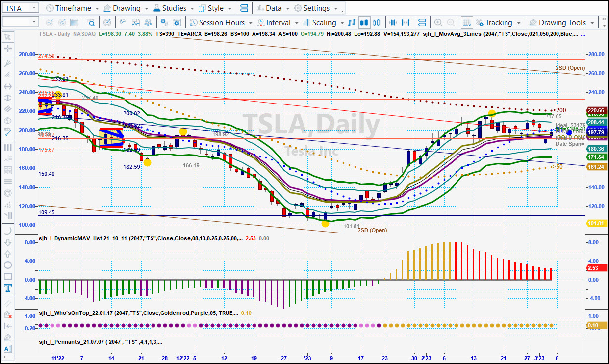609x364 pixels.
Task: Open the Scaling dropdown
Action: pyautogui.click(x=323, y=23)
